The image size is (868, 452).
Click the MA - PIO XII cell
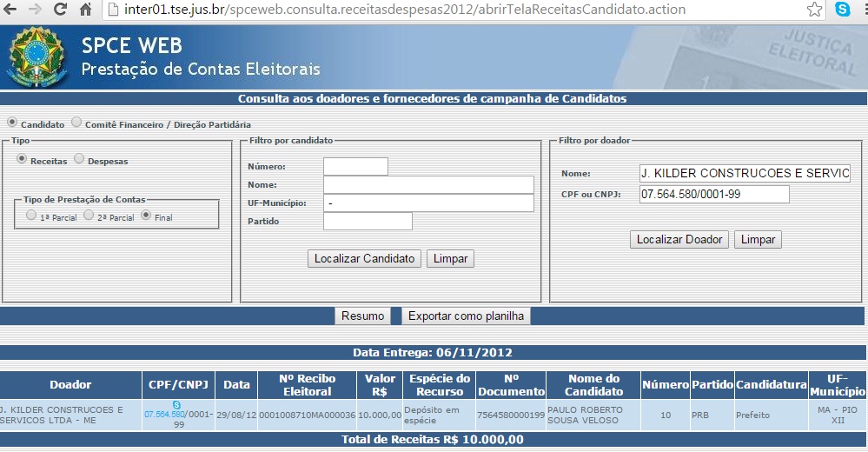coord(838,415)
